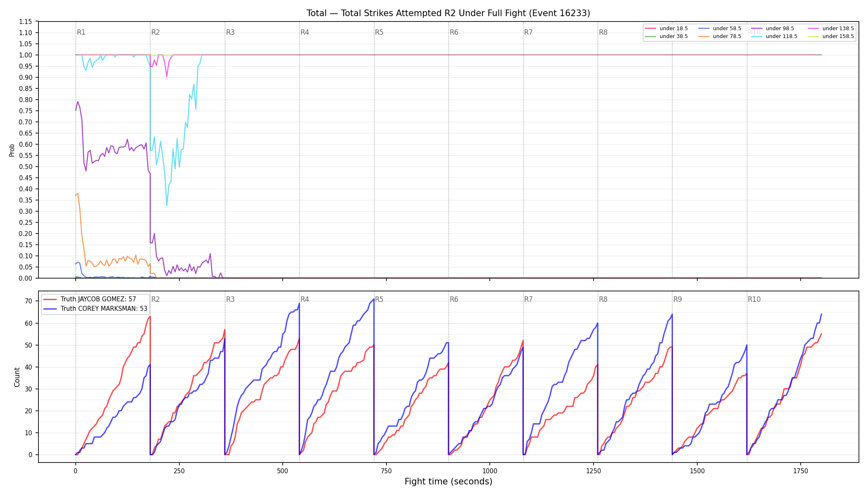The height and width of the screenshot is (496, 868).
Task: Click the 1750 tick label on time axis
Action: pyautogui.click(x=801, y=471)
